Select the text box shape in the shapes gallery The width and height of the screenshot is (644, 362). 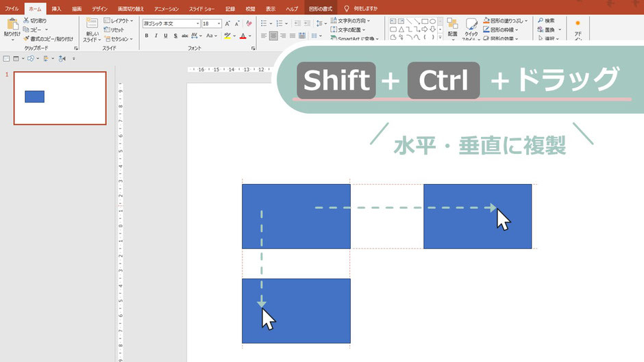(393, 21)
